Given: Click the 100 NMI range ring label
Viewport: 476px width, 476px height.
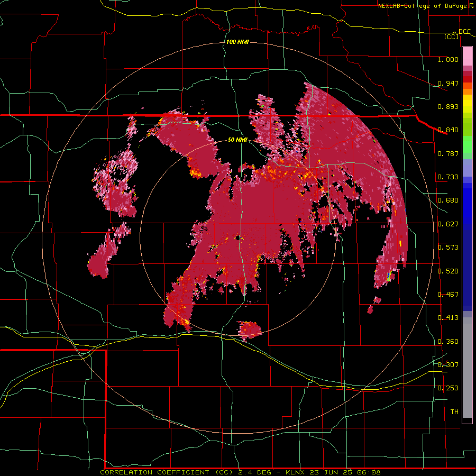Looking at the screenshot, I should coord(237,42).
